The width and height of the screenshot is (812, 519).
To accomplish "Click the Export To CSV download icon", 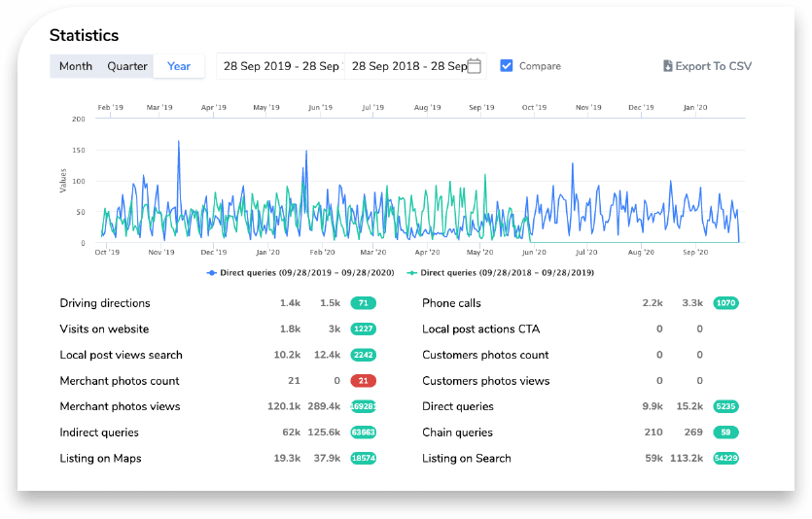I will click(x=667, y=66).
